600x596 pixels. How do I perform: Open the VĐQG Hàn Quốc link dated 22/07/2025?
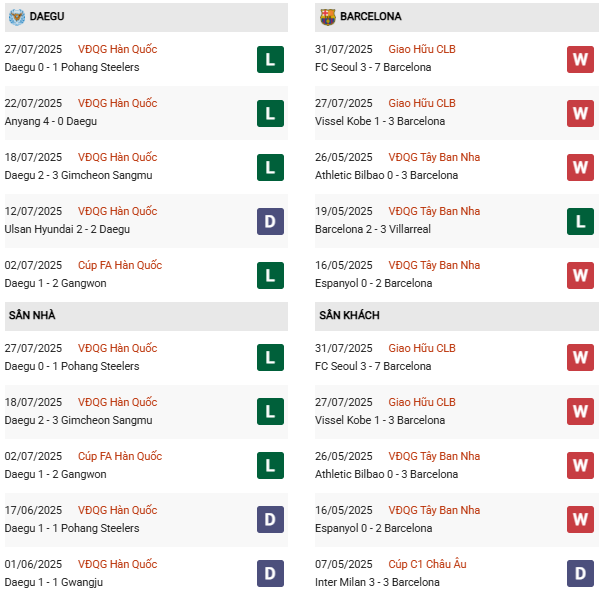[x=117, y=103]
